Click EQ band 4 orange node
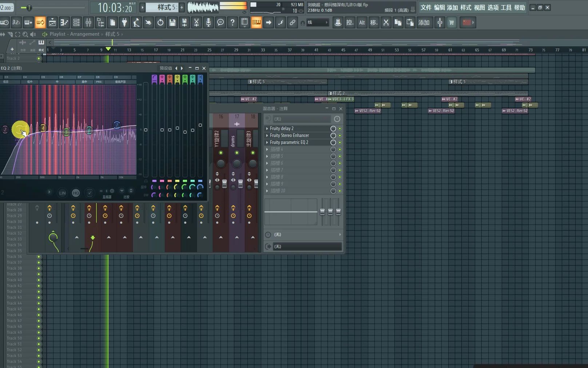The image size is (588, 368). coord(43,128)
